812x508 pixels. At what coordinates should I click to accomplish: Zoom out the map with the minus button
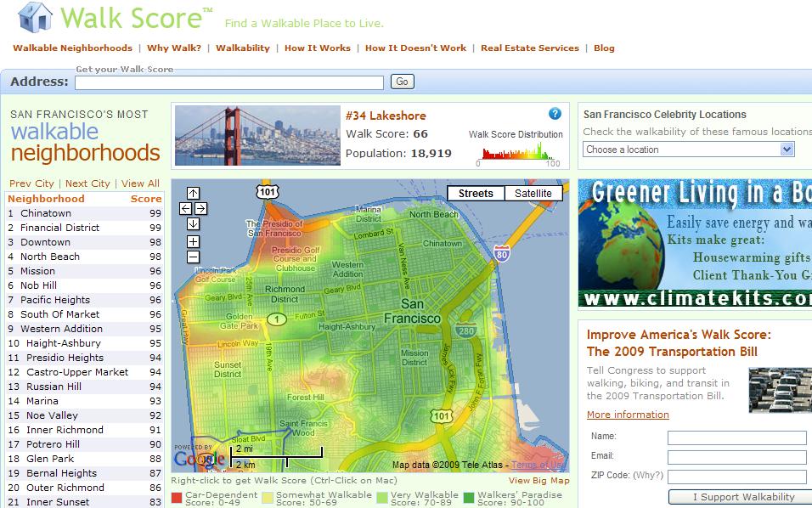(193, 257)
